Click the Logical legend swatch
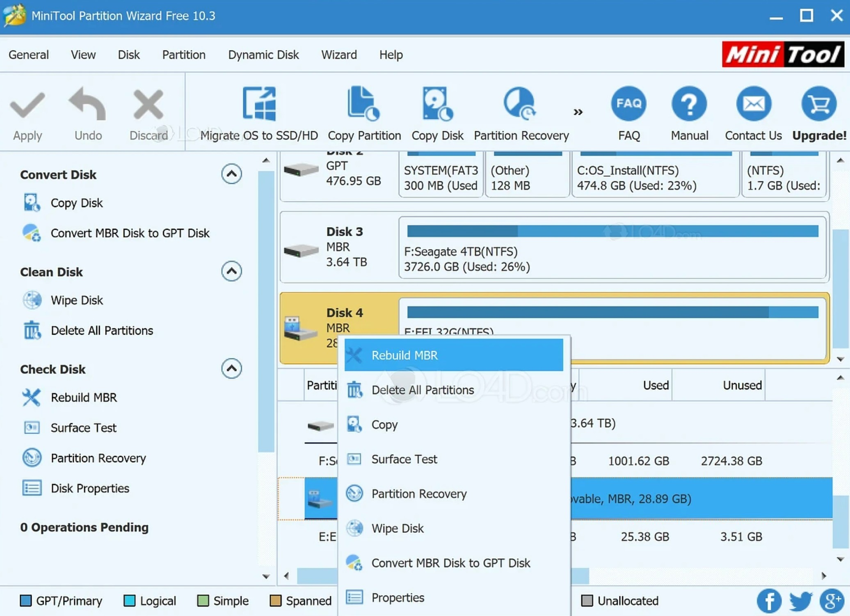 point(129,601)
